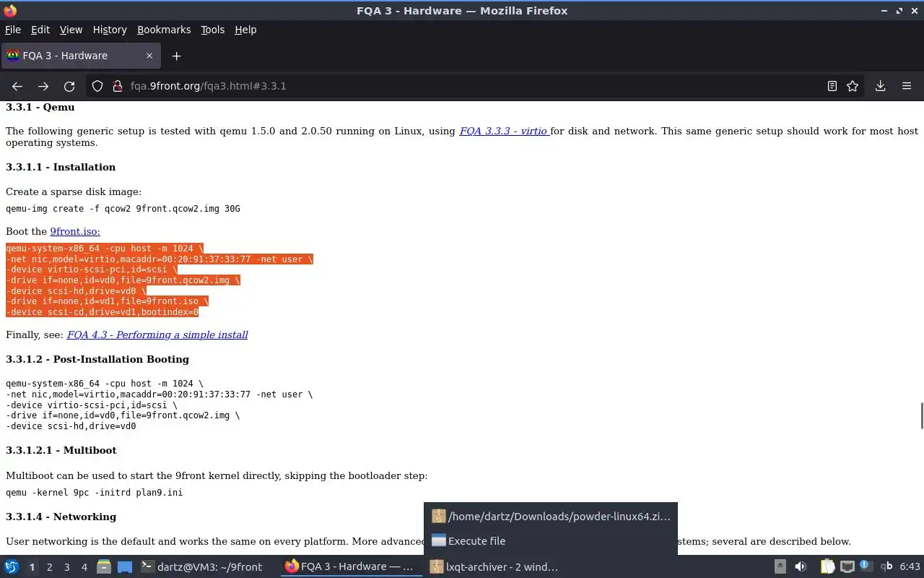Open a new tab with the plus button
The image size is (924, 578).
(176, 56)
